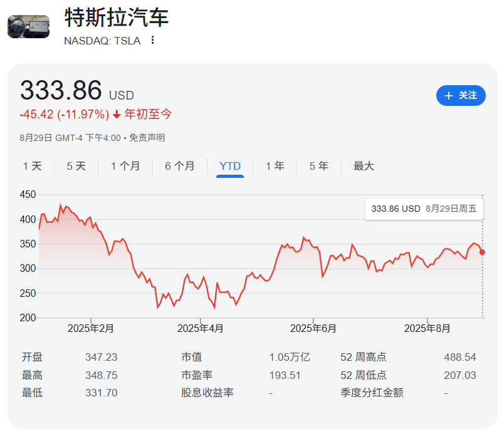
Task: Click the 2025年4月 axis label
Action: click(200, 328)
